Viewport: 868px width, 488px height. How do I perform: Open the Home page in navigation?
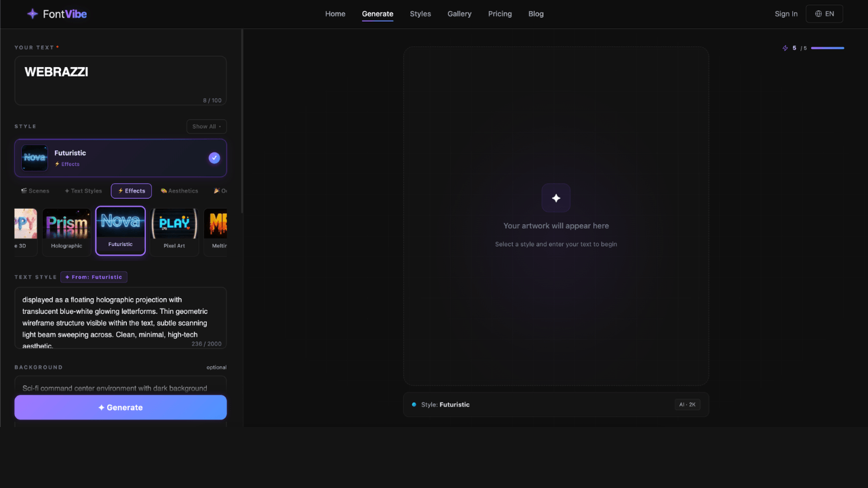coord(335,14)
